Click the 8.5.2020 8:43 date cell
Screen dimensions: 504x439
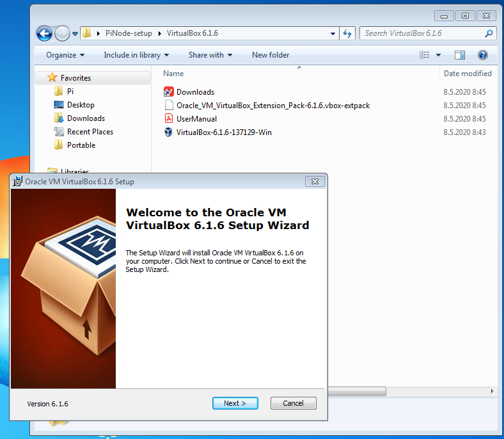464,132
